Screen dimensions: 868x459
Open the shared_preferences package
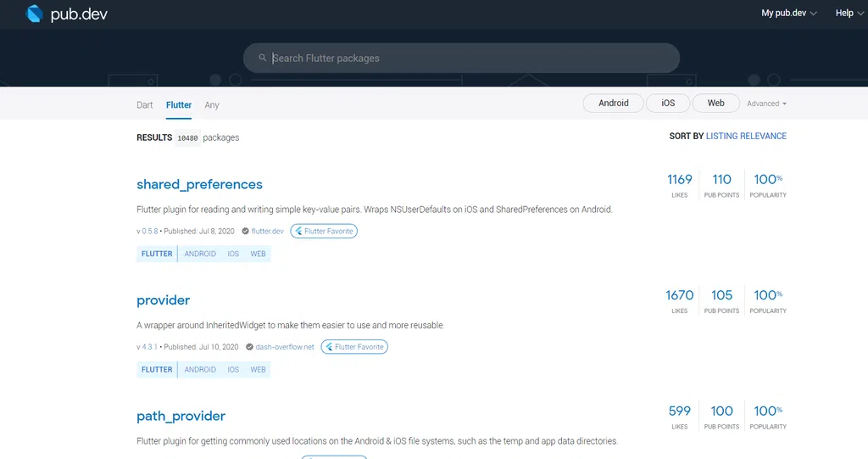point(199,184)
